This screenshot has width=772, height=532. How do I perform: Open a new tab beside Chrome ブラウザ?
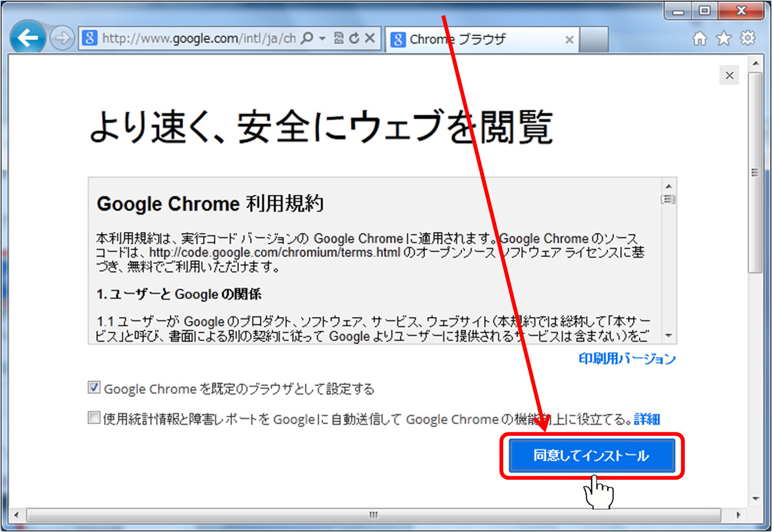click(x=594, y=39)
